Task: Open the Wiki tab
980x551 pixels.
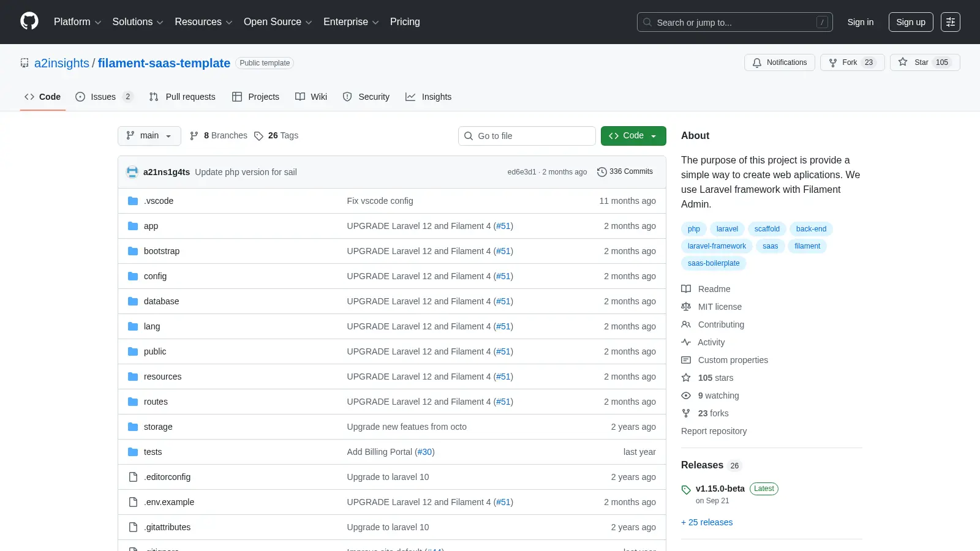Action: click(x=311, y=97)
